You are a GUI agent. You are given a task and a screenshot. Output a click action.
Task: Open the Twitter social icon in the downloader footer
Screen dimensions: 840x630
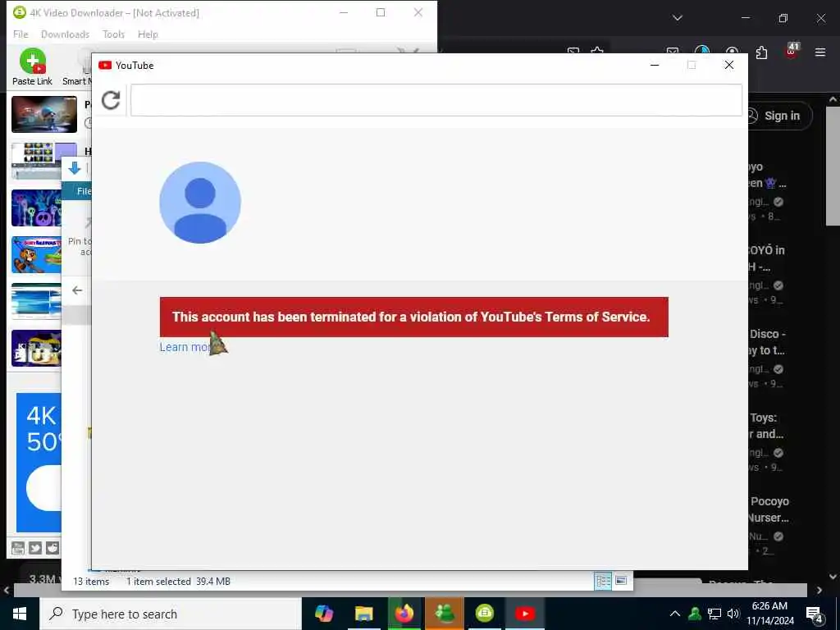(x=34, y=547)
